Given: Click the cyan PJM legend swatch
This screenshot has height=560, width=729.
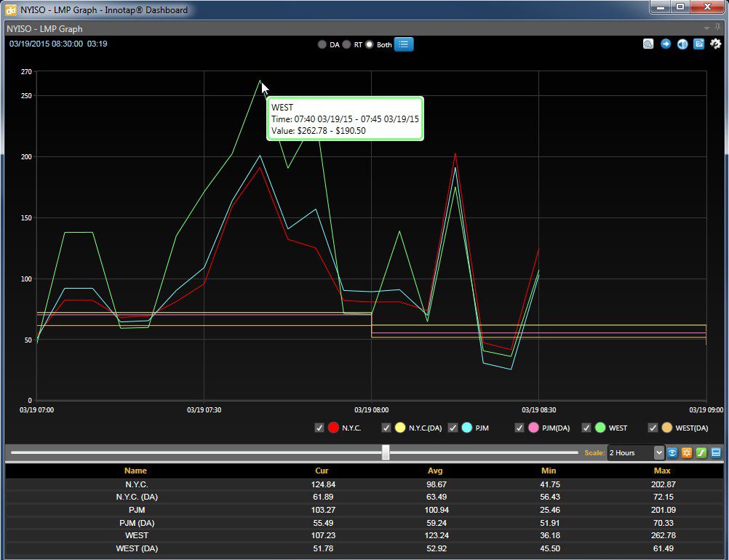Looking at the screenshot, I should tap(467, 428).
